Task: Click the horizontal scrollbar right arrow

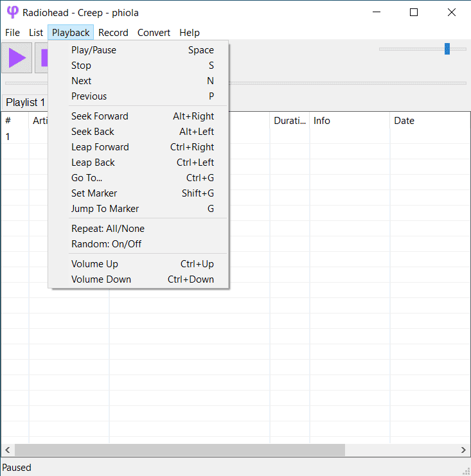Action: coord(463,450)
